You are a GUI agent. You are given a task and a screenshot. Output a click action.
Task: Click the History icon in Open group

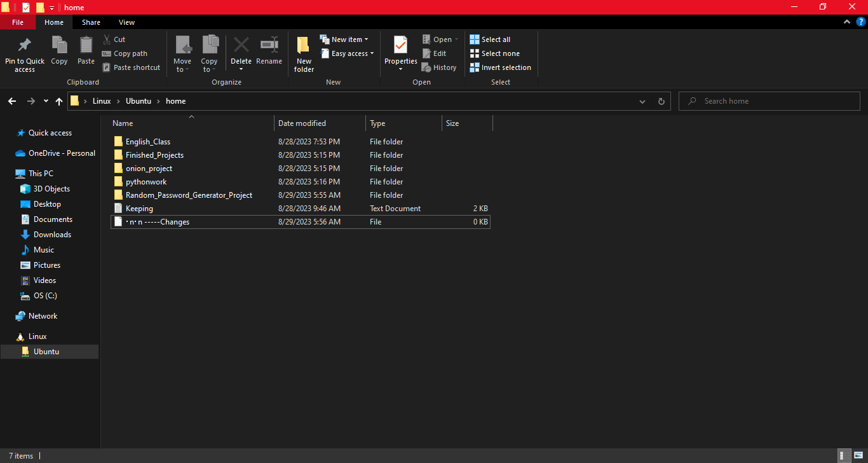(426, 67)
